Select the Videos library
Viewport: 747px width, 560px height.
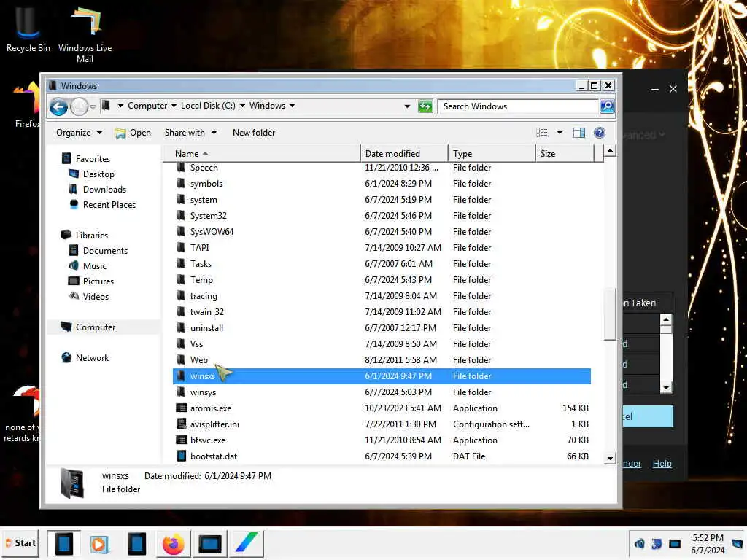click(x=96, y=296)
